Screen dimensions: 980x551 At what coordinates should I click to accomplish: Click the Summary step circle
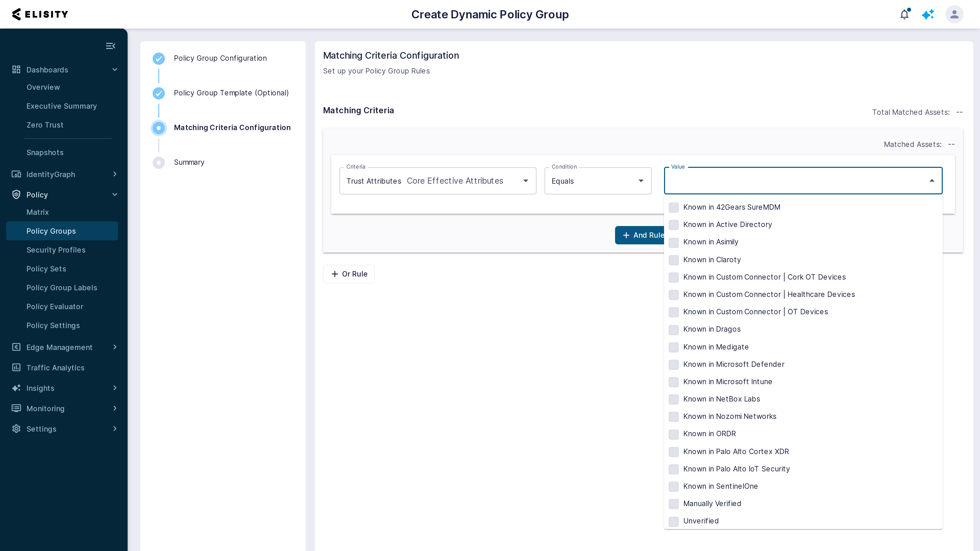click(159, 163)
